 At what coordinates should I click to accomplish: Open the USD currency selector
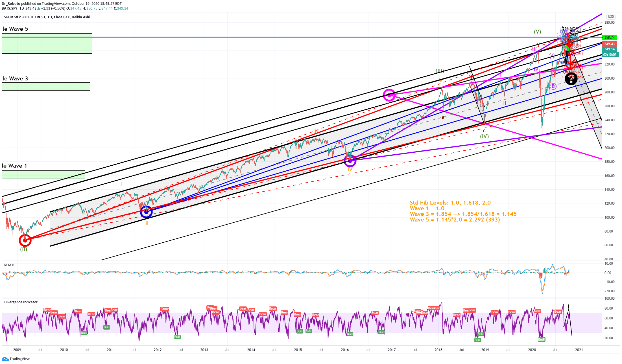click(611, 17)
